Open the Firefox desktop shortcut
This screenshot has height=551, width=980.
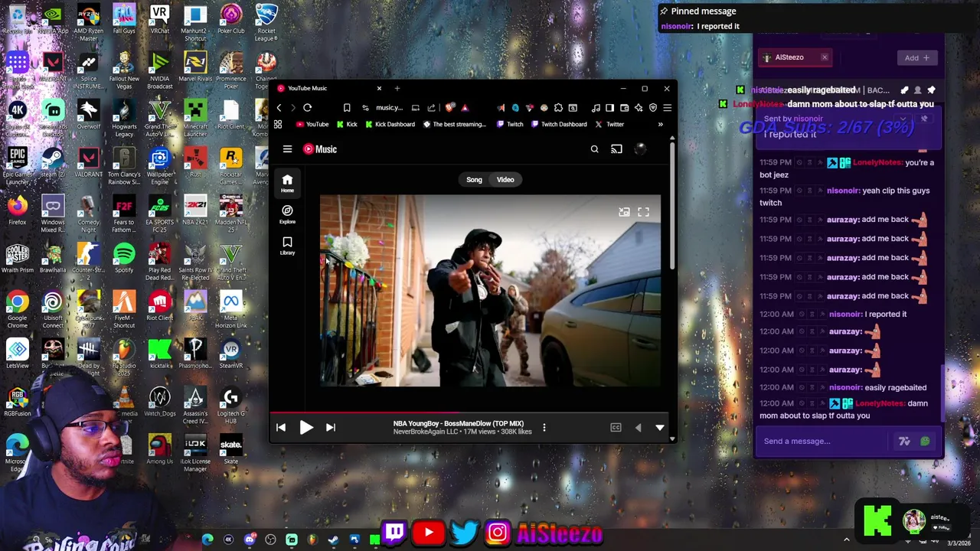pos(18,210)
